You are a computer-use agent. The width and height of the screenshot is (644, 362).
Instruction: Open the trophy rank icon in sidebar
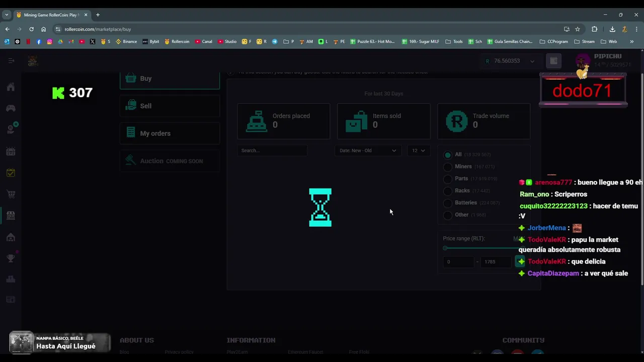point(11,257)
